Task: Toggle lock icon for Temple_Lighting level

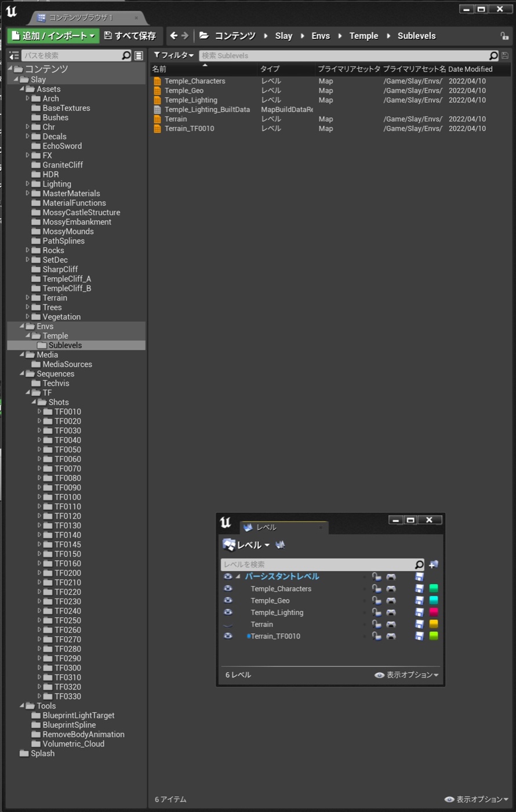Action: pyautogui.click(x=376, y=612)
